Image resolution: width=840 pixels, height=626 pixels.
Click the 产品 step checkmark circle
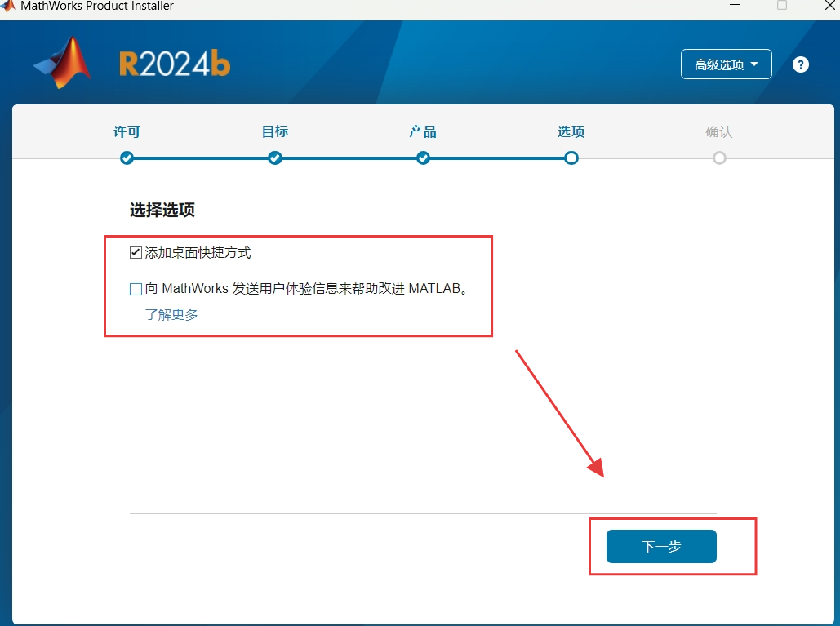[423, 158]
